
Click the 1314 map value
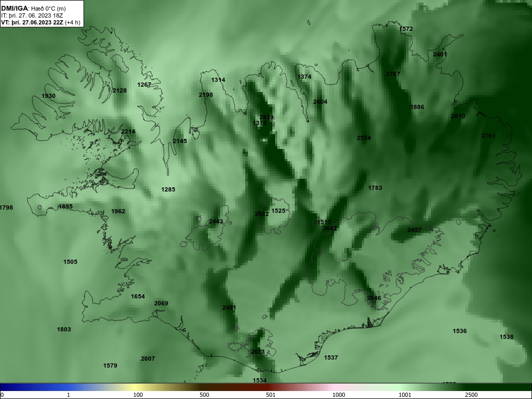tap(218, 80)
